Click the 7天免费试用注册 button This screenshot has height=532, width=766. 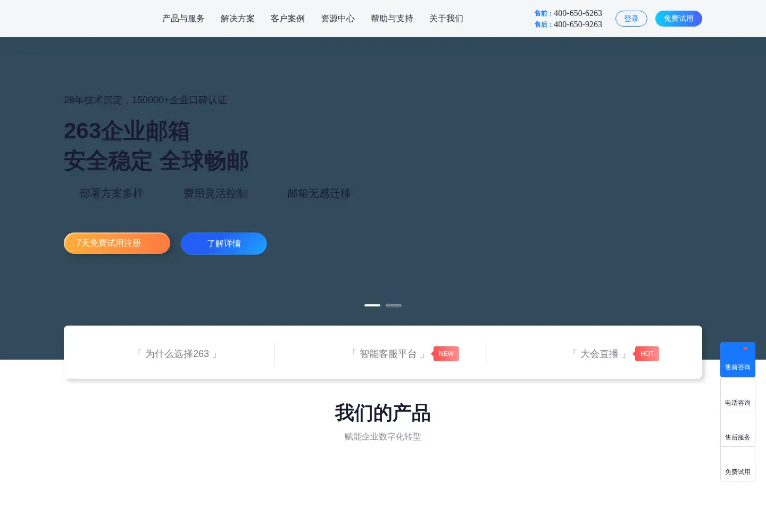point(117,243)
